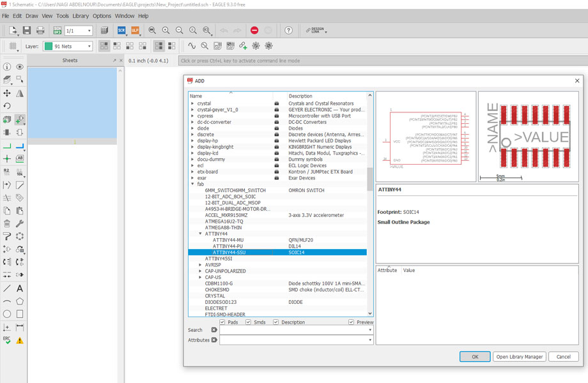Expand the crystal library
Image resolution: width=588 pixels, height=383 pixels.
192,103
